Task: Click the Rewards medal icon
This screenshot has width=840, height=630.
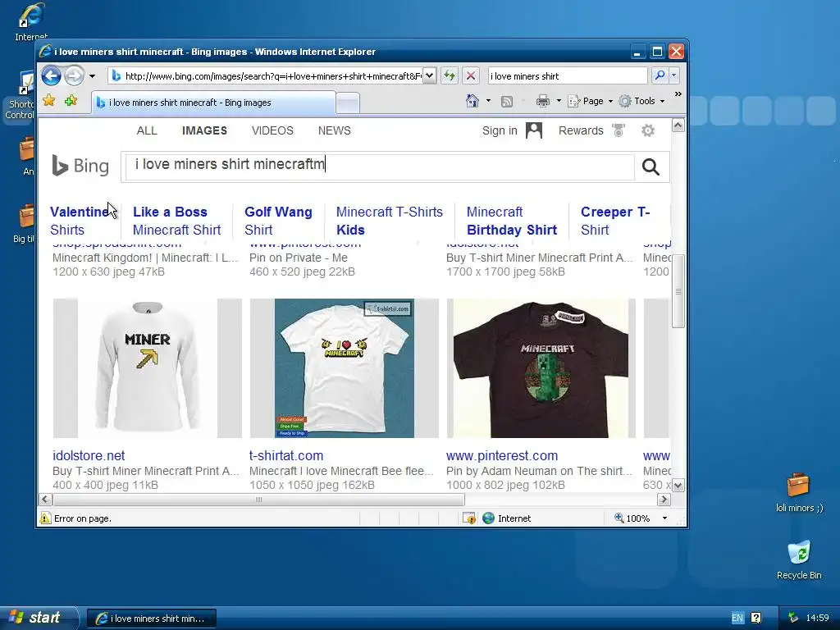Action: point(619,130)
